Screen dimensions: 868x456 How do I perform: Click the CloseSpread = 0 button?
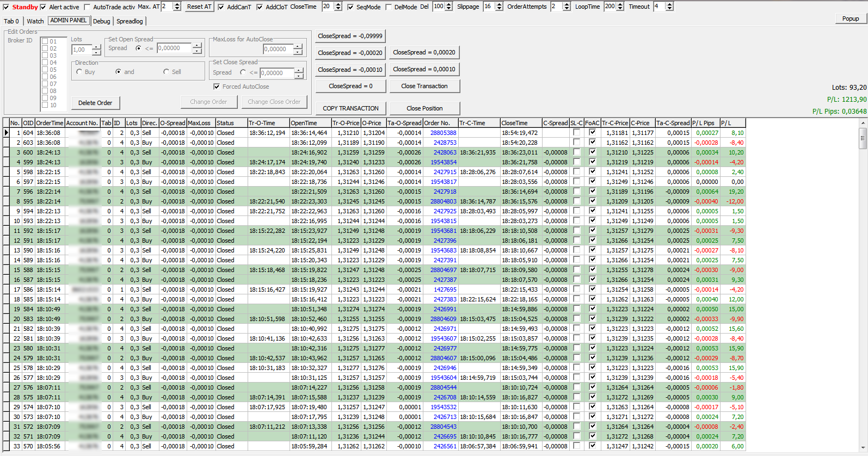pos(350,86)
